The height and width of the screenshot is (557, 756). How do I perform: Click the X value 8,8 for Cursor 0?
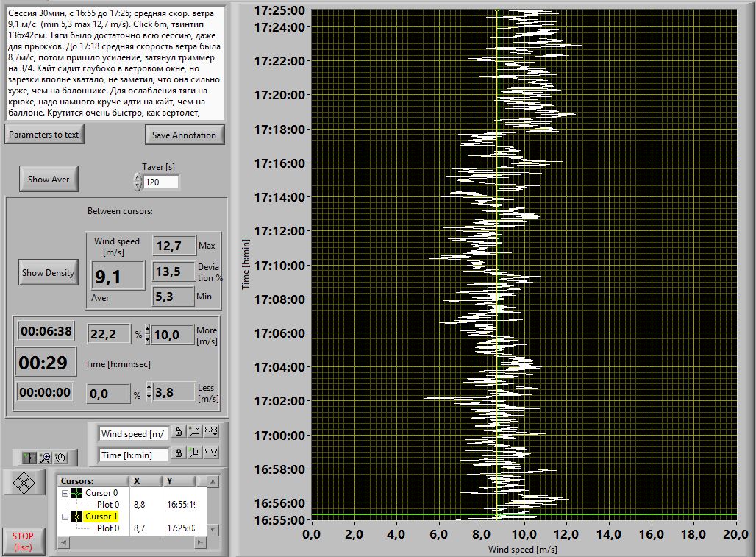139,505
